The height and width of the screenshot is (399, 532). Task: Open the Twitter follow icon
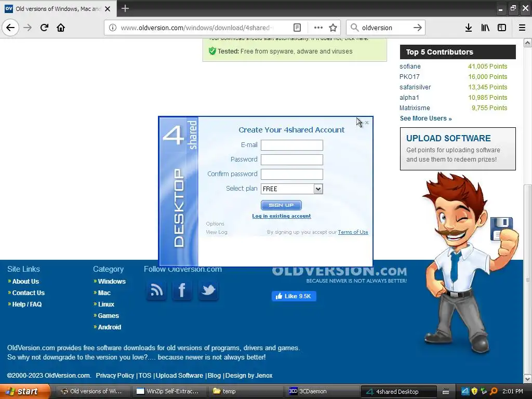[208, 290]
